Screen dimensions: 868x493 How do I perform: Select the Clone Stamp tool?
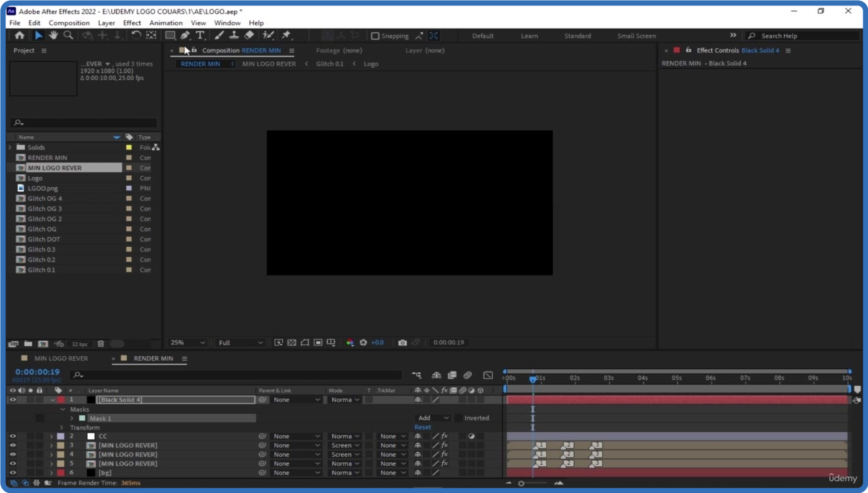pos(234,36)
